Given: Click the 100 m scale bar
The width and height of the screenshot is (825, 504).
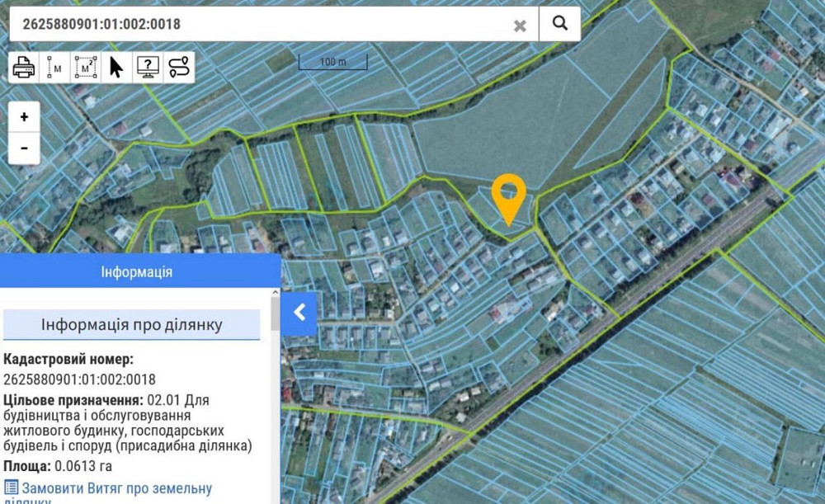Looking at the screenshot, I should pyautogui.click(x=332, y=62).
